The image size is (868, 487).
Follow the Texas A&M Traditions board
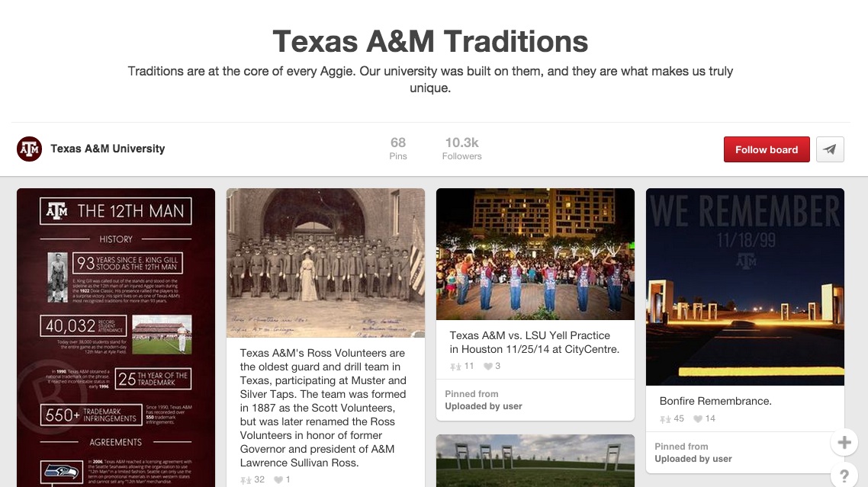767,149
